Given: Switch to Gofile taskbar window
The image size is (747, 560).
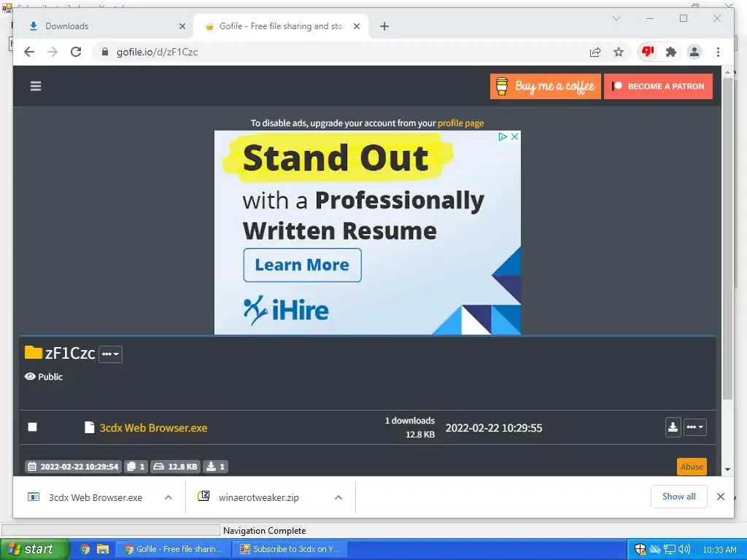Looking at the screenshot, I should [174, 549].
